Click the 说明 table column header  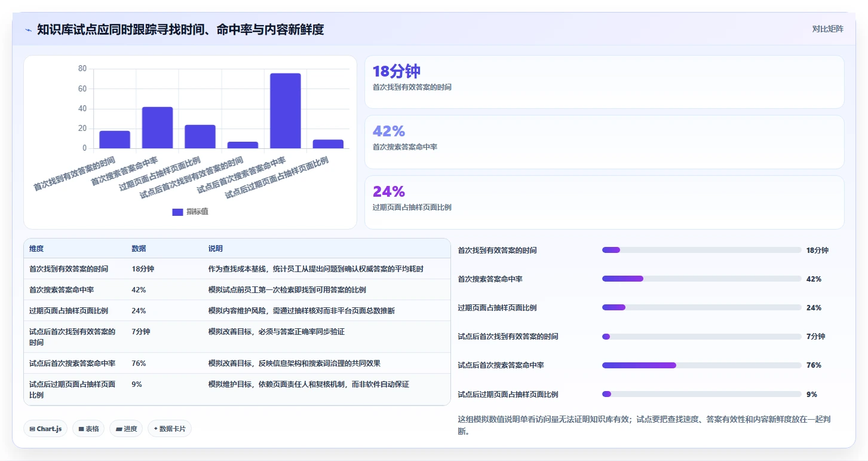coord(215,249)
